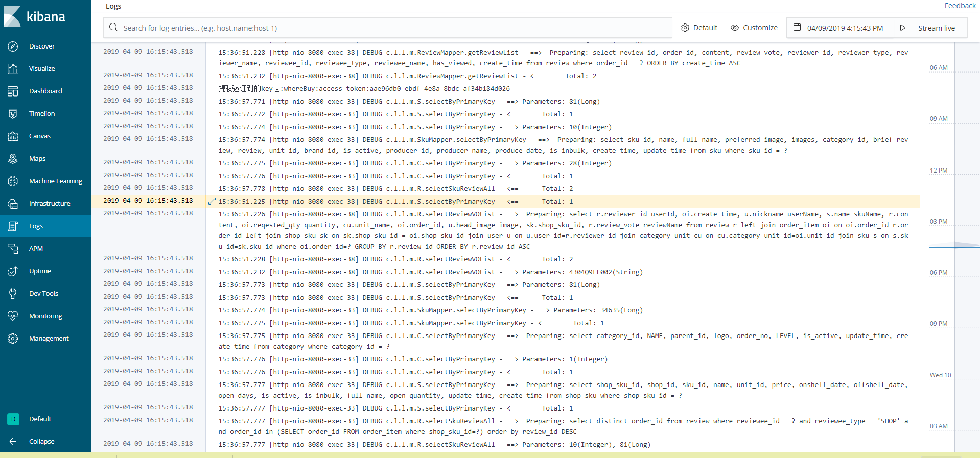Open the Maps pin icon
The height and width of the screenshot is (458, 980).
13,158
